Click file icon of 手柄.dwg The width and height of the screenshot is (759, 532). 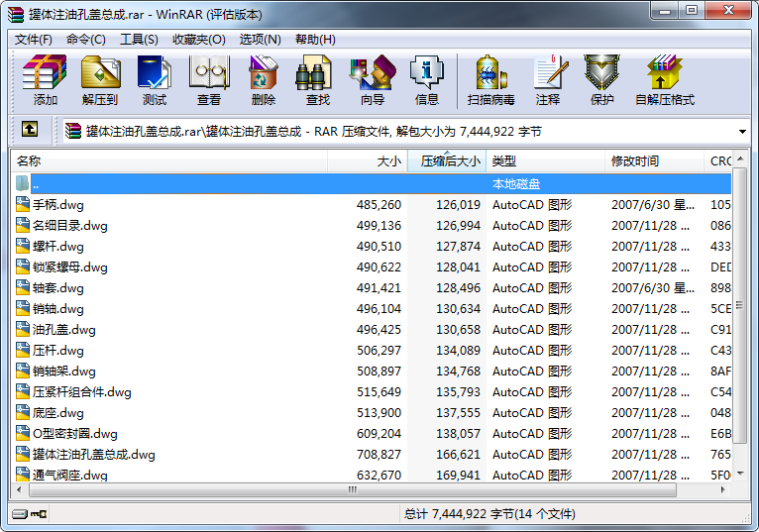pyautogui.click(x=22, y=204)
